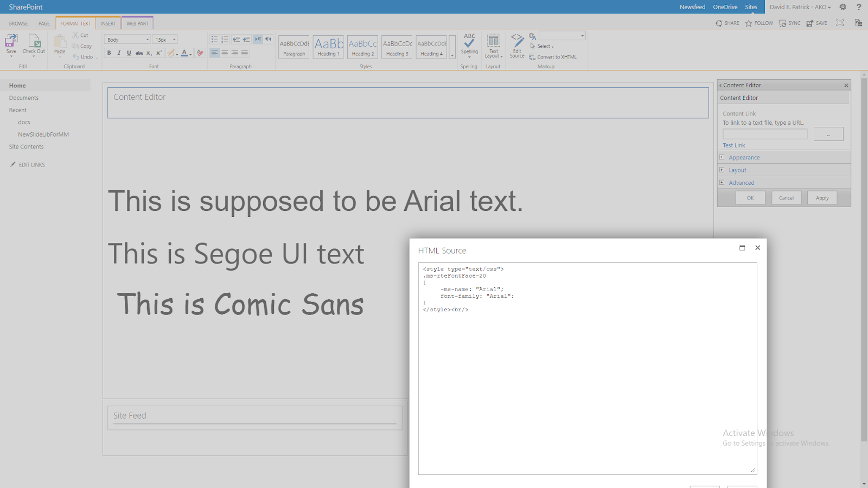Align text left
This screenshot has height=488, width=868.
(214, 53)
